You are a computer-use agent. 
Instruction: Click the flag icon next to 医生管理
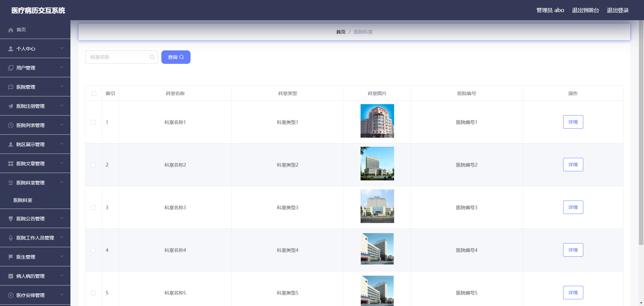click(x=11, y=257)
